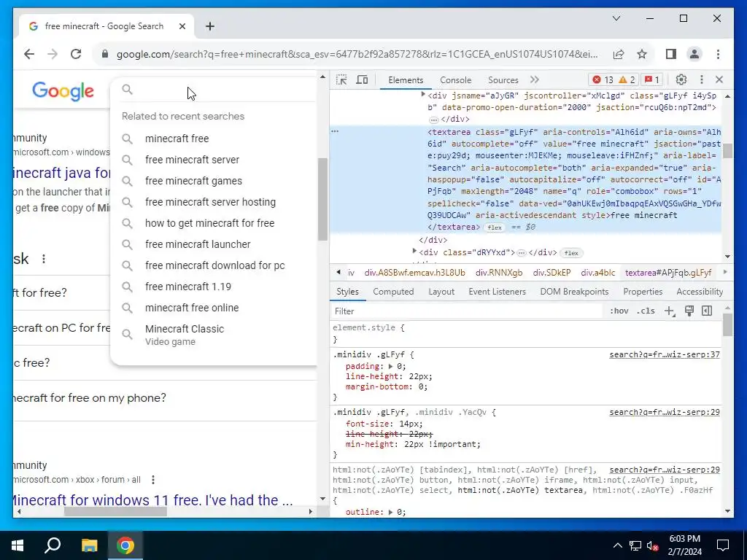Switch to the Elements tab
747x560 pixels.
[x=406, y=80]
